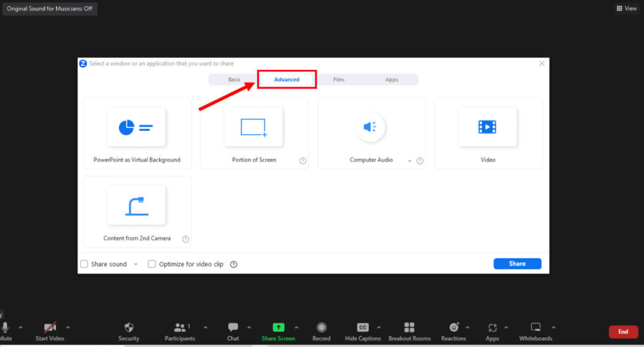Switch to the Files tab

339,79
